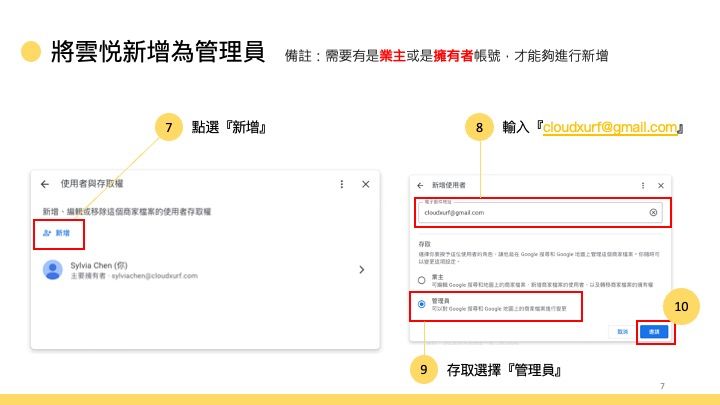
Task: Close the 使用者與存取權 dialog
Action: (x=366, y=184)
